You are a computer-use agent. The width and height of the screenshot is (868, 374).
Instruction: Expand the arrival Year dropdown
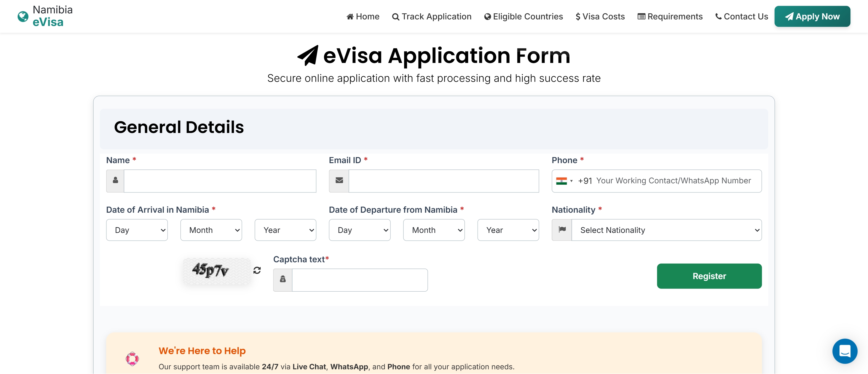[x=285, y=230]
